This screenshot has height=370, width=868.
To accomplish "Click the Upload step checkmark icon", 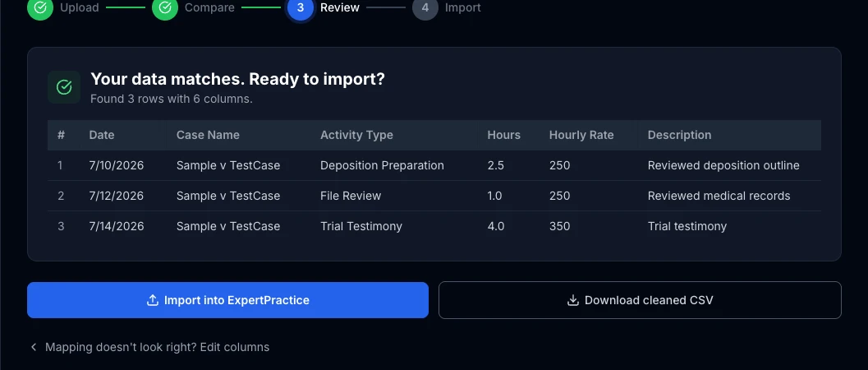I will point(40,7).
